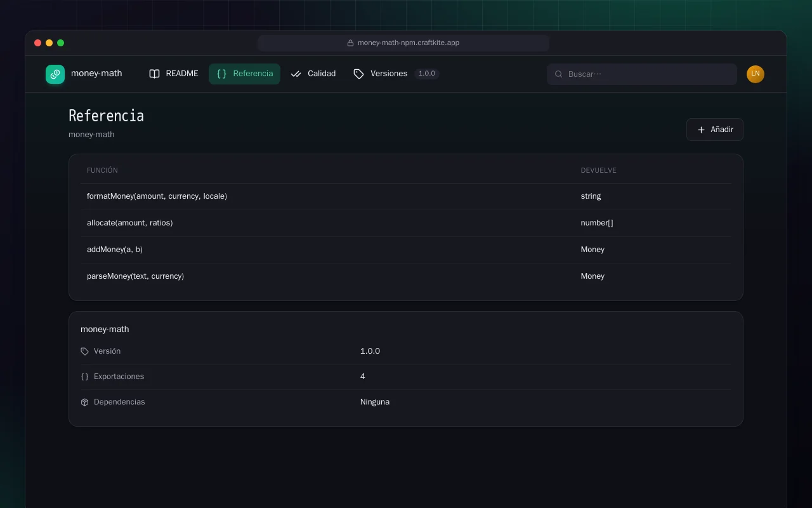The width and height of the screenshot is (812, 508).
Task: Click the money-math green logo icon
Action: [x=55, y=74]
